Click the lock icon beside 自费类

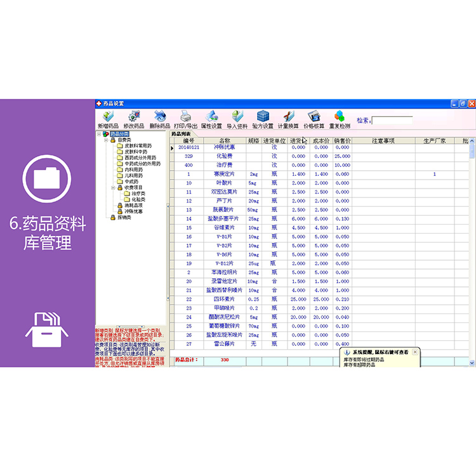[113, 140]
